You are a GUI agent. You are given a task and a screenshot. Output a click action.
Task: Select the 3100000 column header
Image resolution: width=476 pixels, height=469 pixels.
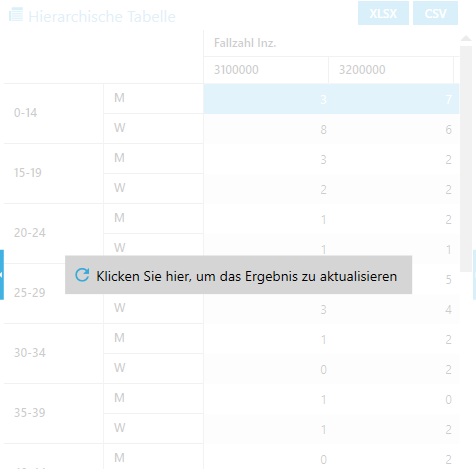click(266, 70)
